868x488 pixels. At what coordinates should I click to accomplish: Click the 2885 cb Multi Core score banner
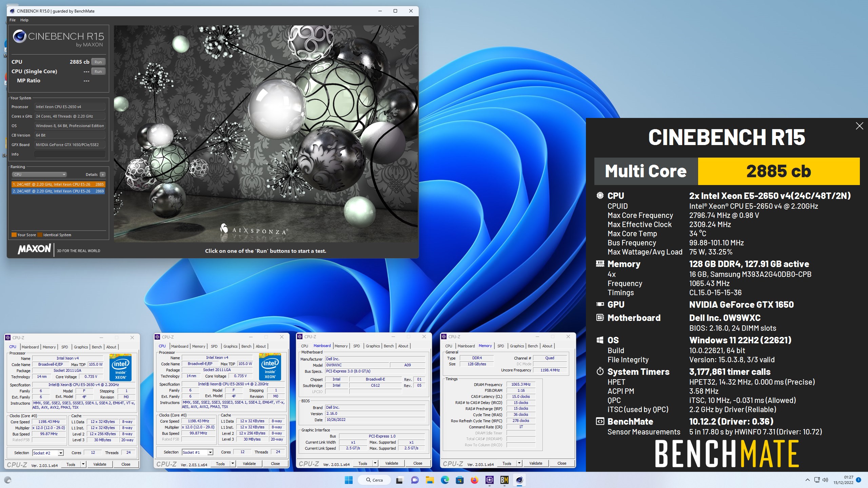778,171
